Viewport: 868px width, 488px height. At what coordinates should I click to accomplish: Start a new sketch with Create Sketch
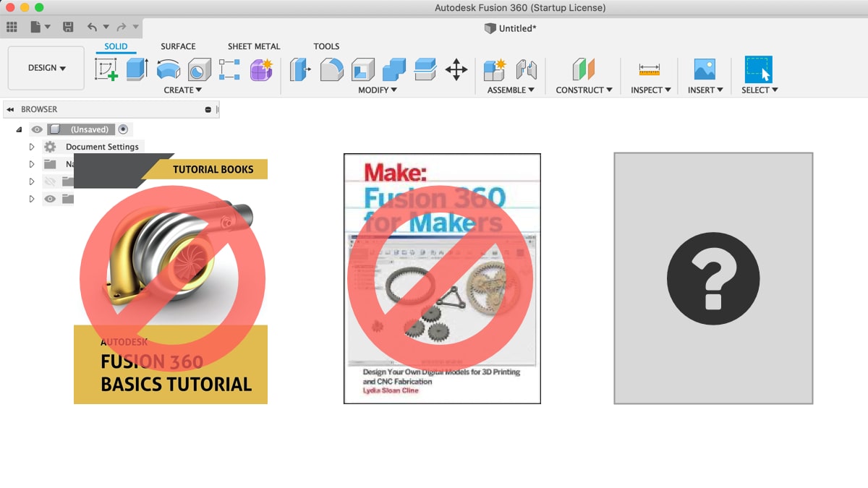point(106,69)
